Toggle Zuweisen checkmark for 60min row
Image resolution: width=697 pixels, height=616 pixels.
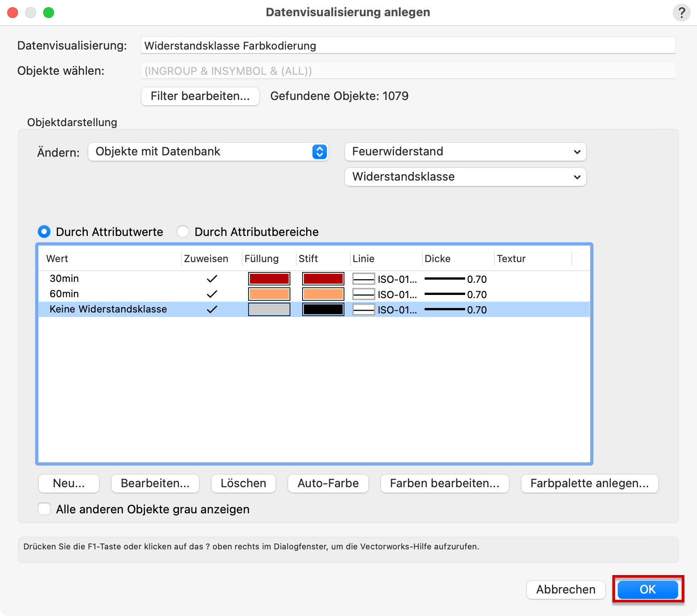point(212,294)
